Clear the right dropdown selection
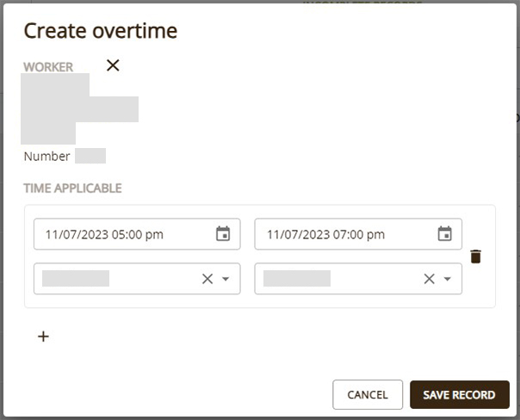 click(429, 279)
